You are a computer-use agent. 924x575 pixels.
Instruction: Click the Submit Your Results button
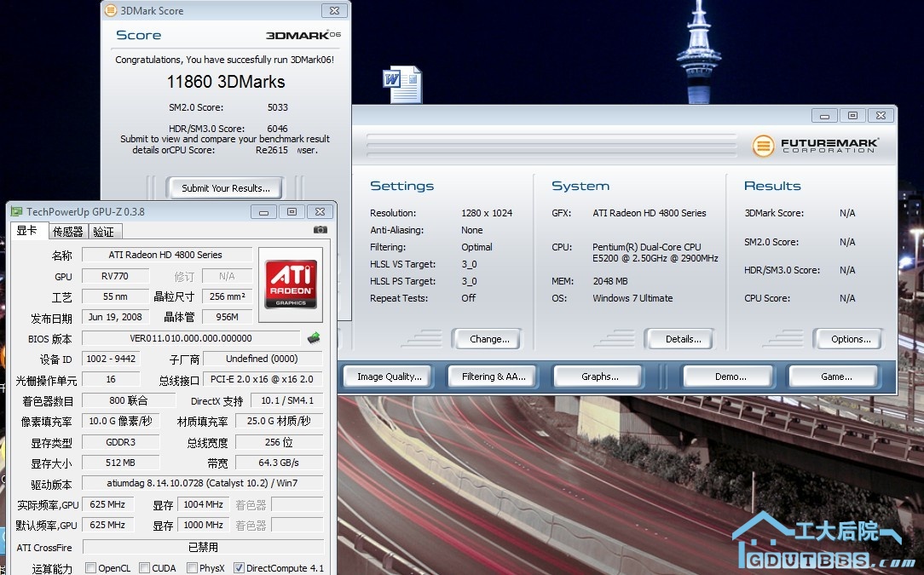(x=225, y=188)
